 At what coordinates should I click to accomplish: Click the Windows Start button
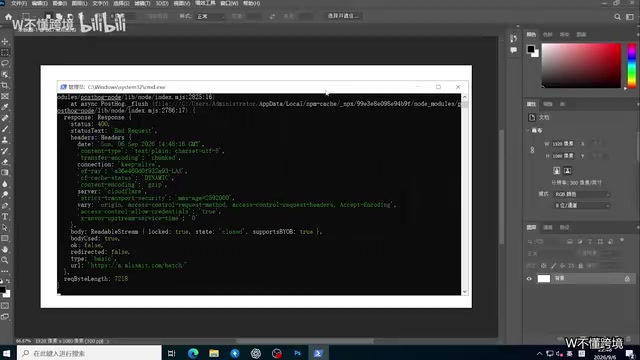point(7,353)
